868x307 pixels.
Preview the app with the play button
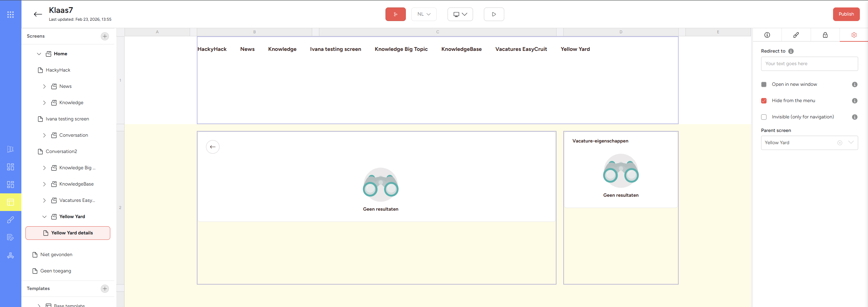(494, 14)
